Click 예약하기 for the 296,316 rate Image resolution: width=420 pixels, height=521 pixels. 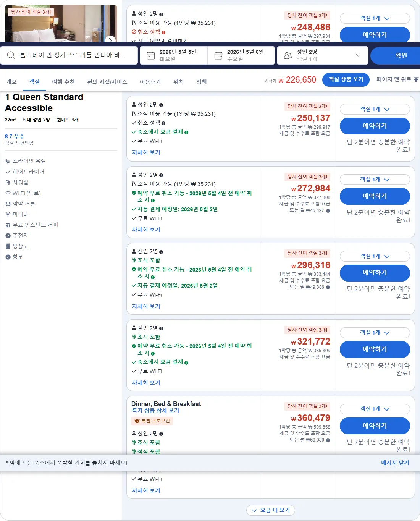pyautogui.click(x=375, y=273)
